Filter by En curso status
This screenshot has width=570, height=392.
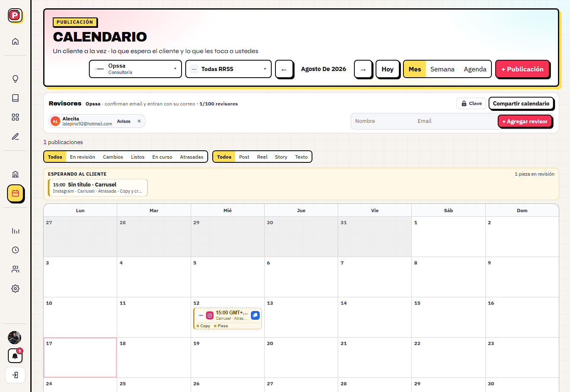click(x=162, y=157)
